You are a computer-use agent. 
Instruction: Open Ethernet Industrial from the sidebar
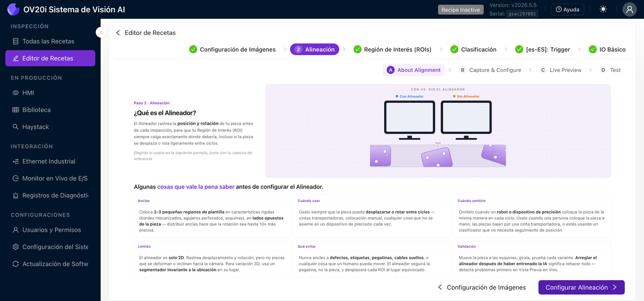coord(50,161)
